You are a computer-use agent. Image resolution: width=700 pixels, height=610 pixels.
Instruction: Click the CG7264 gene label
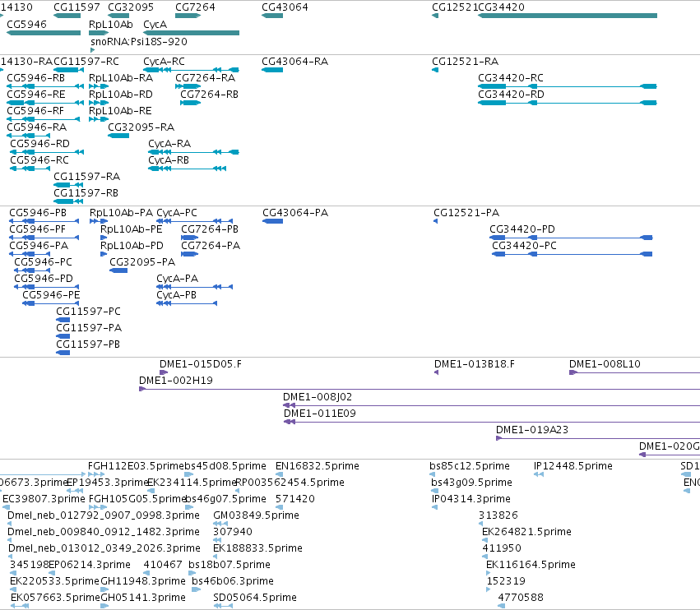(195, 7)
